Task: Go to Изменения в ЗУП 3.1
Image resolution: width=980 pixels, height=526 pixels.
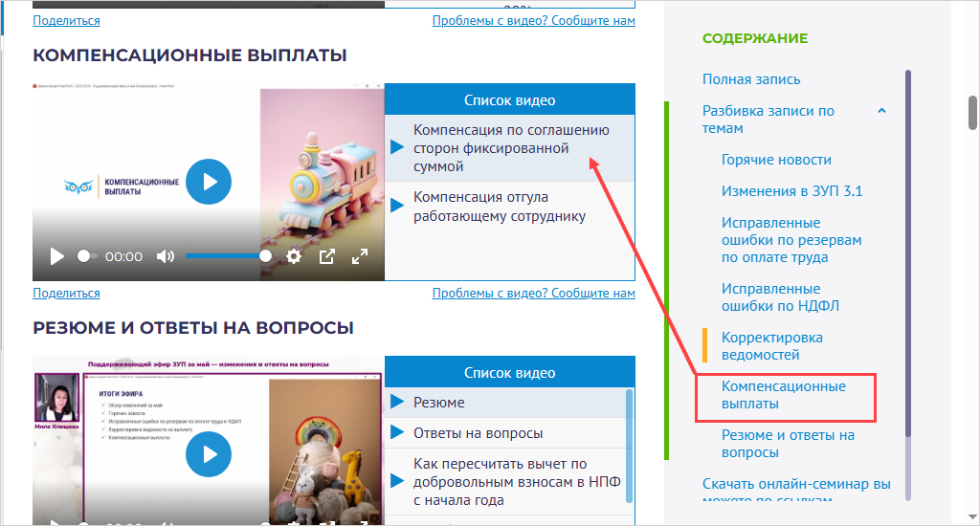Action: coord(791,191)
